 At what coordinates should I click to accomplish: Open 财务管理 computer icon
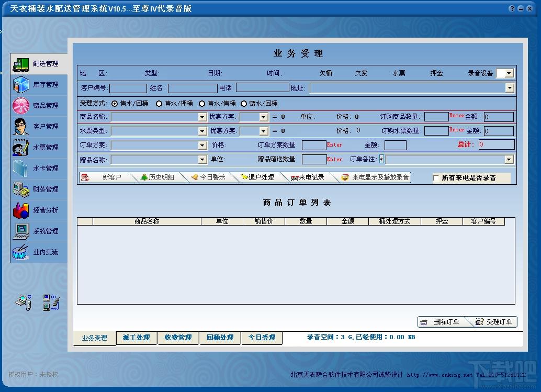tap(21, 189)
